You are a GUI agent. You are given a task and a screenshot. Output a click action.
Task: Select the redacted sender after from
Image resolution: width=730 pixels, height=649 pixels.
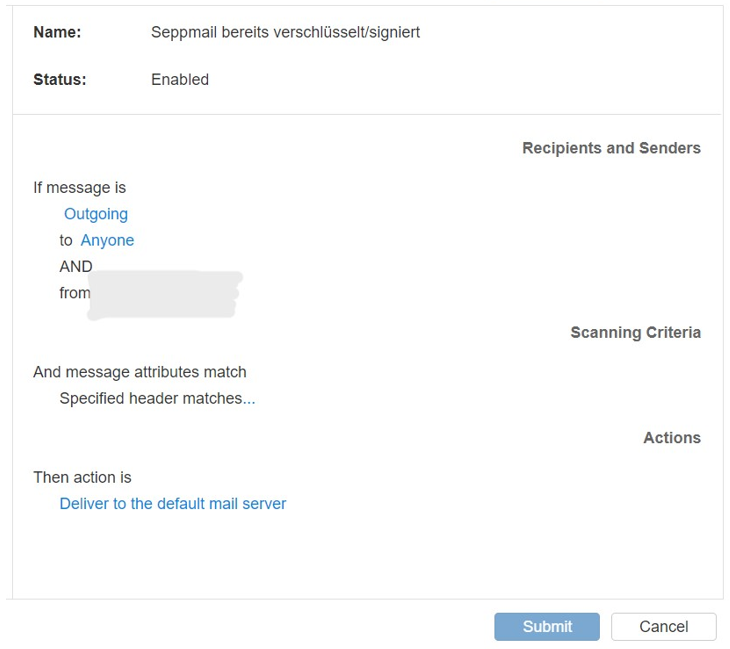(165, 294)
